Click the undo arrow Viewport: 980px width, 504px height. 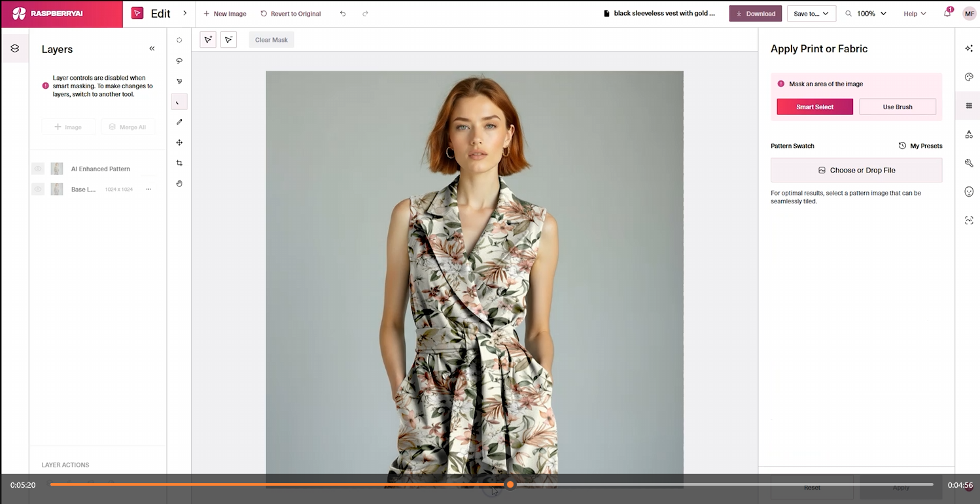343,14
